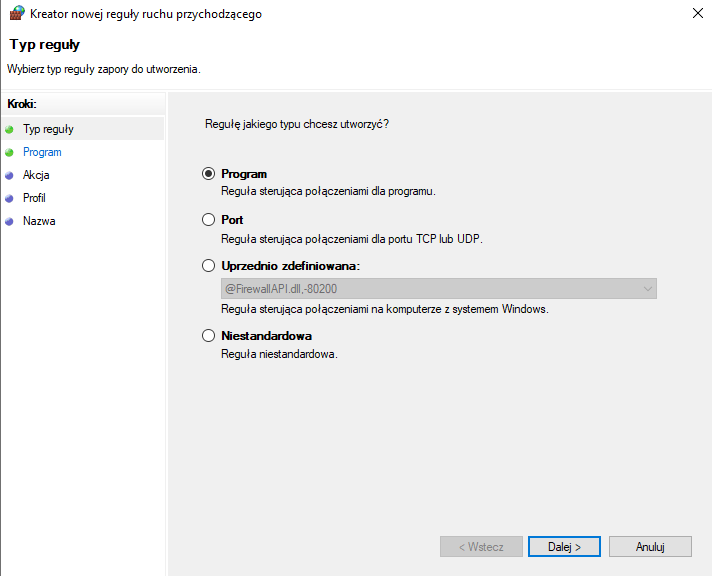Image resolution: width=712 pixels, height=576 pixels.
Task: Click the green bullet next to Program step
Action: pyautogui.click(x=10, y=152)
